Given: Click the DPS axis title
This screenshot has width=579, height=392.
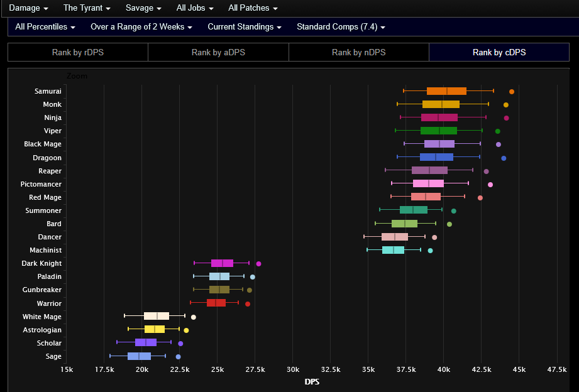Looking at the screenshot, I should click(x=312, y=382).
